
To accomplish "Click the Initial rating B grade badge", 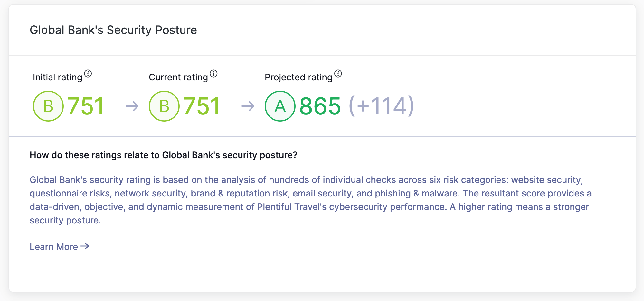I will [48, 106].
